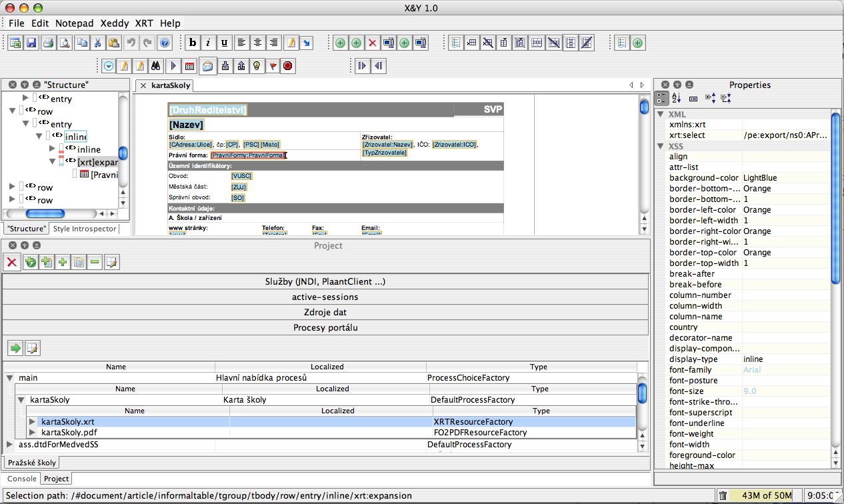Toggle bold formatting button

(193, 43)
